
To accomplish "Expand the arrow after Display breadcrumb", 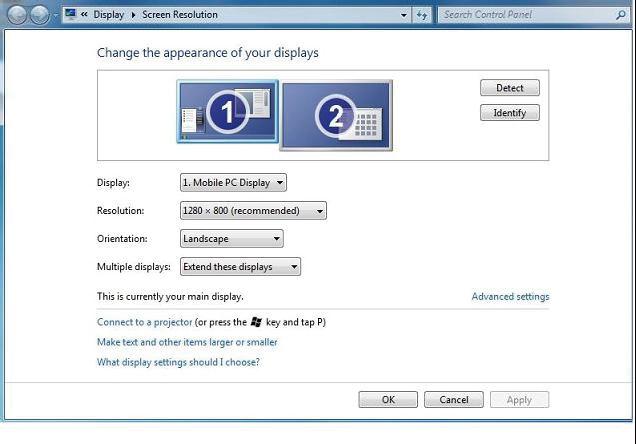I will tap(133, 15).
